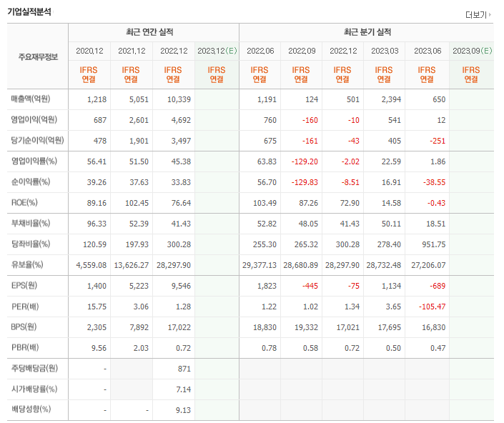Click the 영업이익(억원) row label

click(x=34, y=120)
